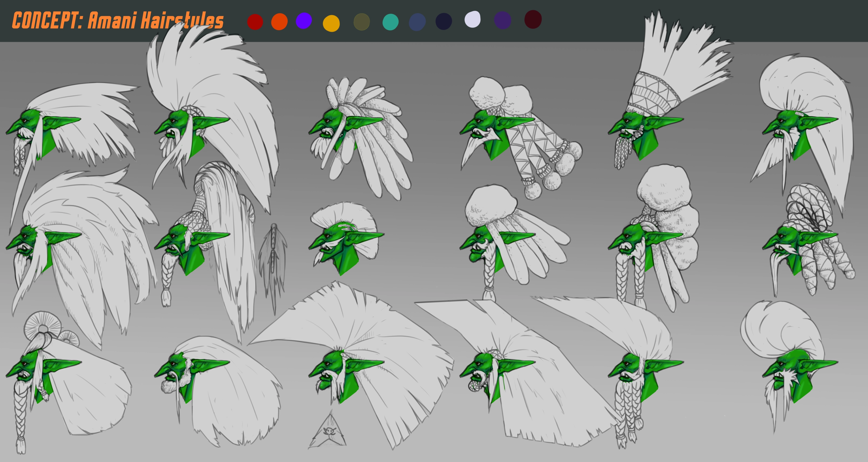Pick the teal color swatch
The image size is (868, 462).
click(390, 22)
